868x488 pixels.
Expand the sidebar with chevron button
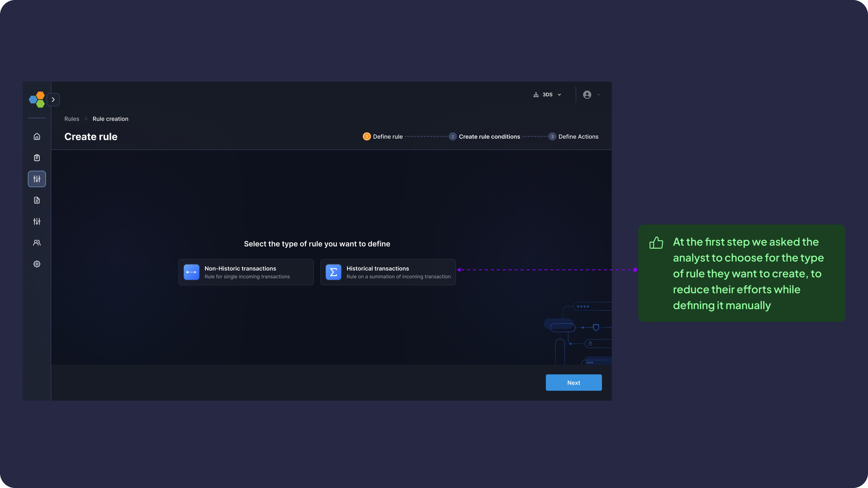[x=53, y=100]
